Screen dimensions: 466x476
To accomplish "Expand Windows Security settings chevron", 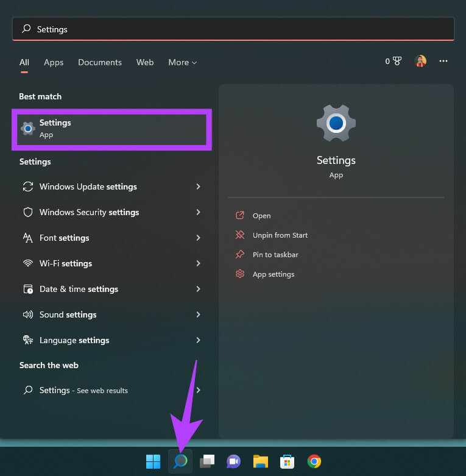I will pos(198,212).
